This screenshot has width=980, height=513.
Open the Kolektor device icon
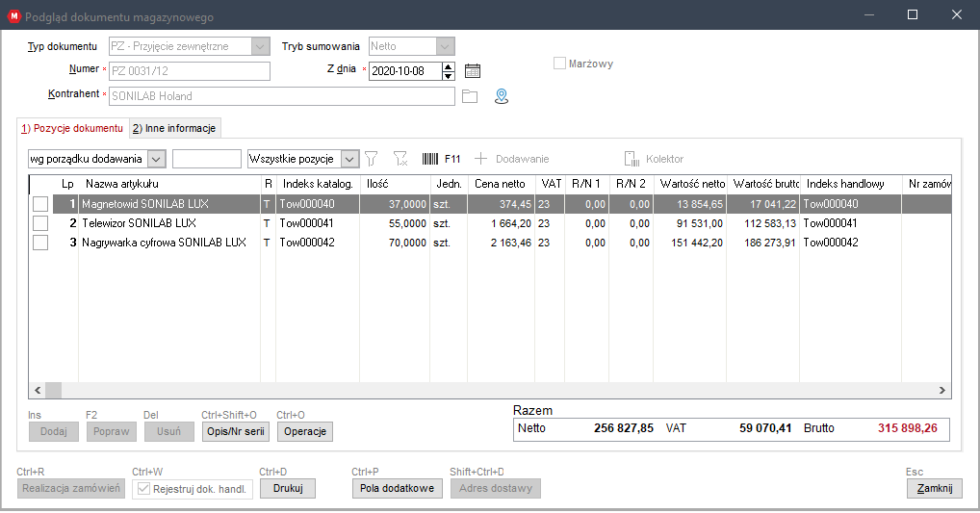632,159
